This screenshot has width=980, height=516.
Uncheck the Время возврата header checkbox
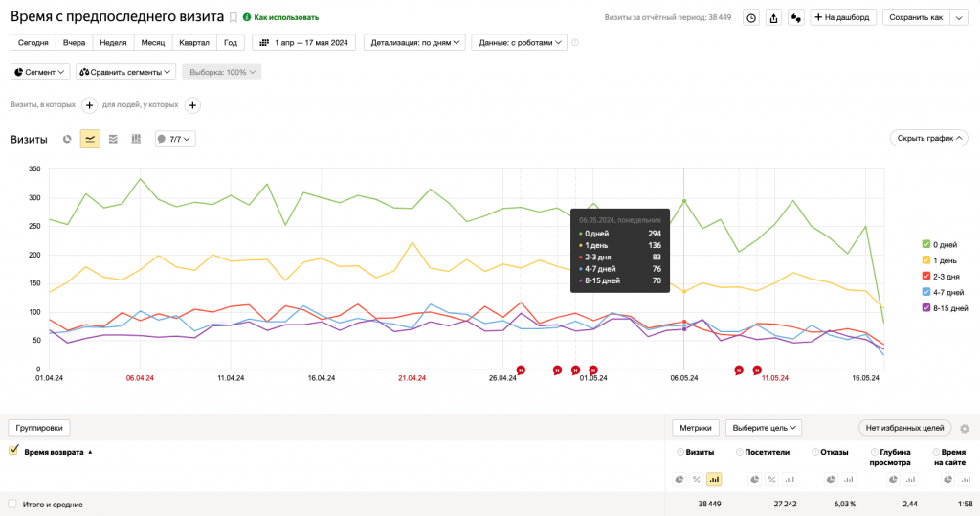pos(13,450)
